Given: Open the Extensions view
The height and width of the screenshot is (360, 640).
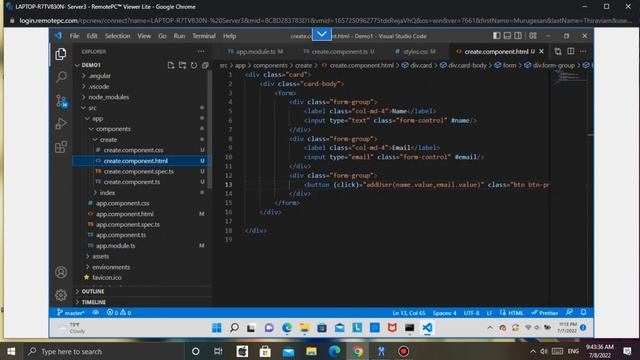Looking at the screenshot, I should point(61,147).
